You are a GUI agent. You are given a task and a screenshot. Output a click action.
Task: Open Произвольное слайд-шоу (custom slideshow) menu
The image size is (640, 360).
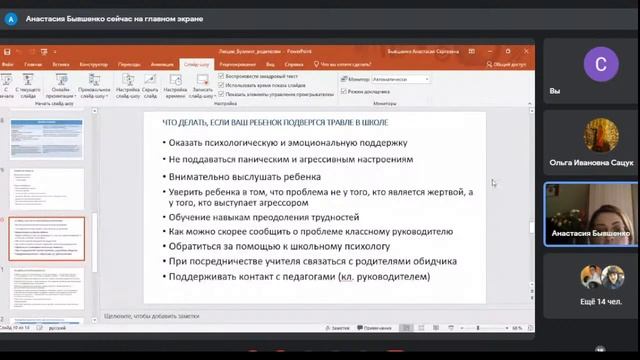click(x=94, y=86)
